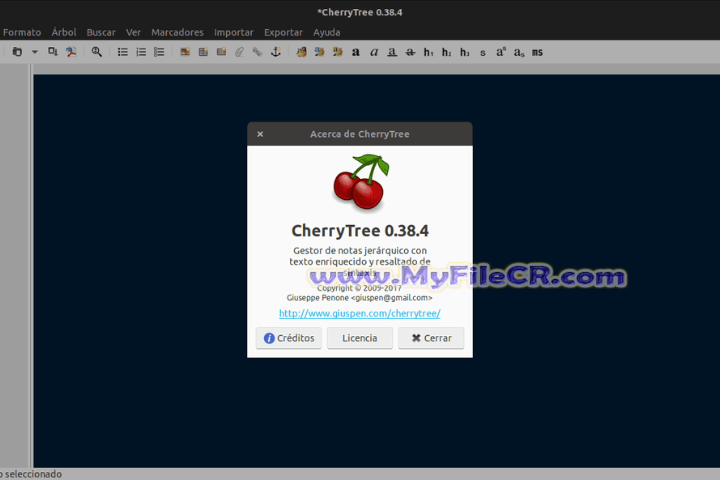Click the 'CherryTree 0.38.4' heading in the dialog

pyautogui.click(x=360, y=231)
